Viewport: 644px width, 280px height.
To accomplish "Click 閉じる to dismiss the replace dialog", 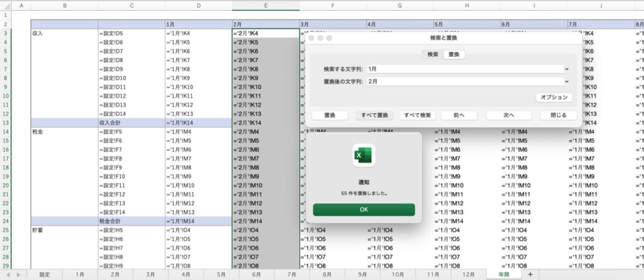I will [x=558, y=115].
